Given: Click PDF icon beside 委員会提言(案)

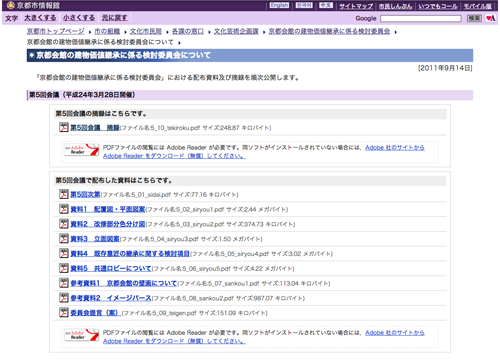Looking at the screenshot, I should point(64,313).
